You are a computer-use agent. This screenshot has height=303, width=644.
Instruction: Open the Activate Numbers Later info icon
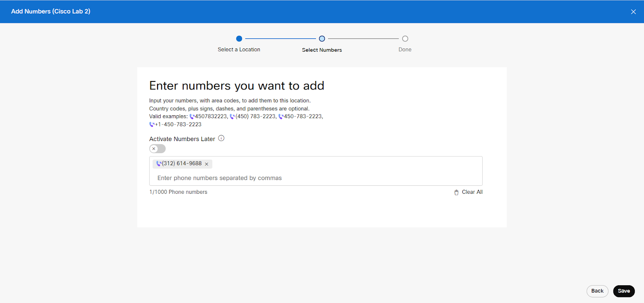(x=221, y=138)
